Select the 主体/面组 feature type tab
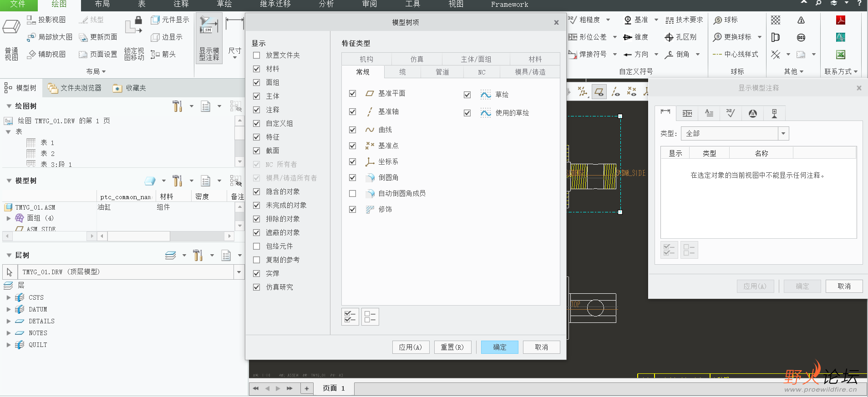868x397 pixels. pyautogui.click(x=476, y=59)
